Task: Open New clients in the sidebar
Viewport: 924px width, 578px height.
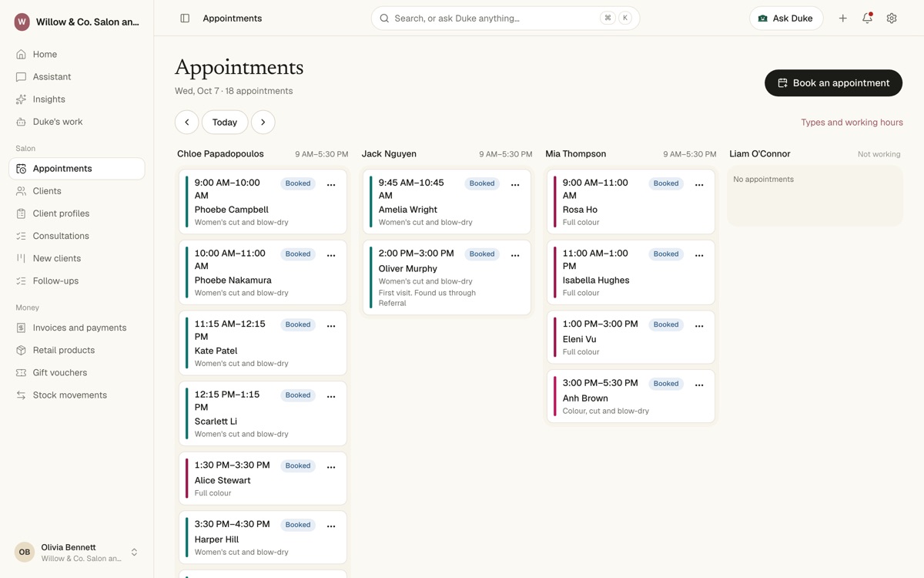Action: (77, 258)
